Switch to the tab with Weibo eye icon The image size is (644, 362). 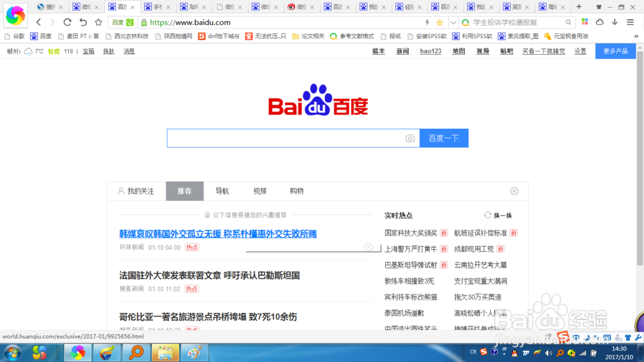[x=301, y=7]
